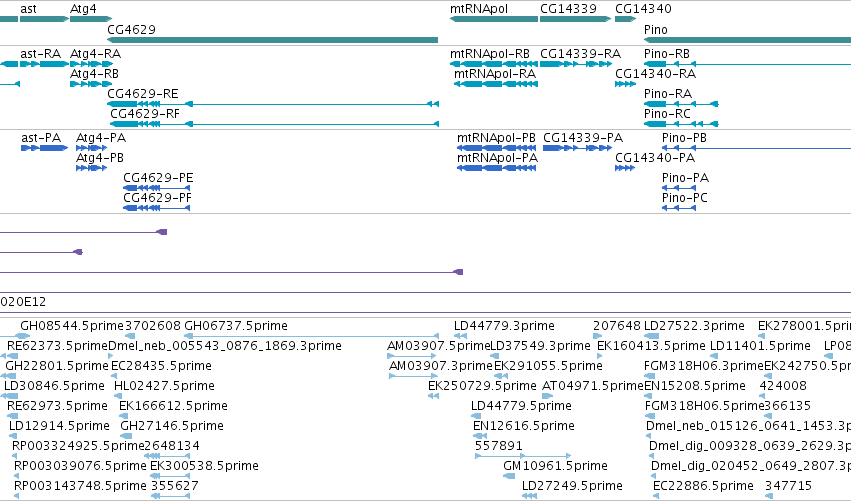Click the LD37549.3prime EST

click(540, 346)
